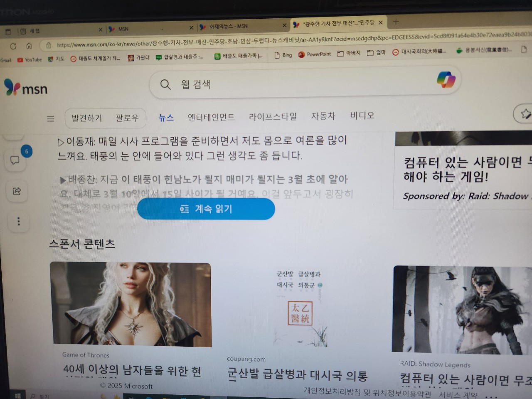Click the 'Game of Thrones' source label
The width and height of the screenshot is (532, 399).
[86, 355]
